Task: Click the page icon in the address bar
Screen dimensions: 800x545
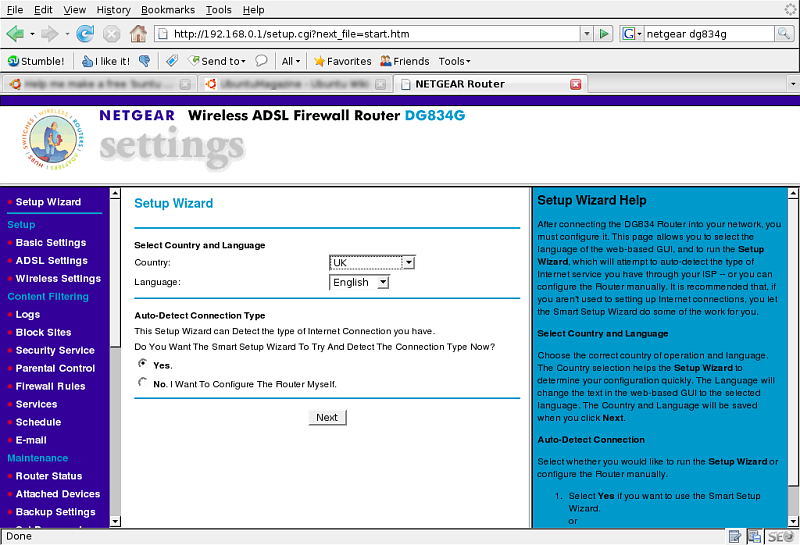Action: (163, 34)
